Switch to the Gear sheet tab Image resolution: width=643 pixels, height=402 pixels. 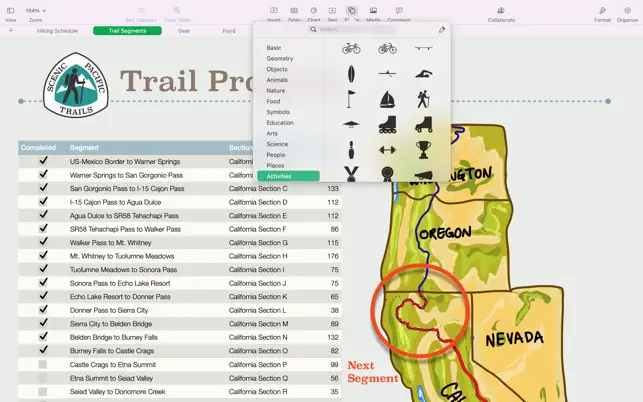(x=184, y=31)
